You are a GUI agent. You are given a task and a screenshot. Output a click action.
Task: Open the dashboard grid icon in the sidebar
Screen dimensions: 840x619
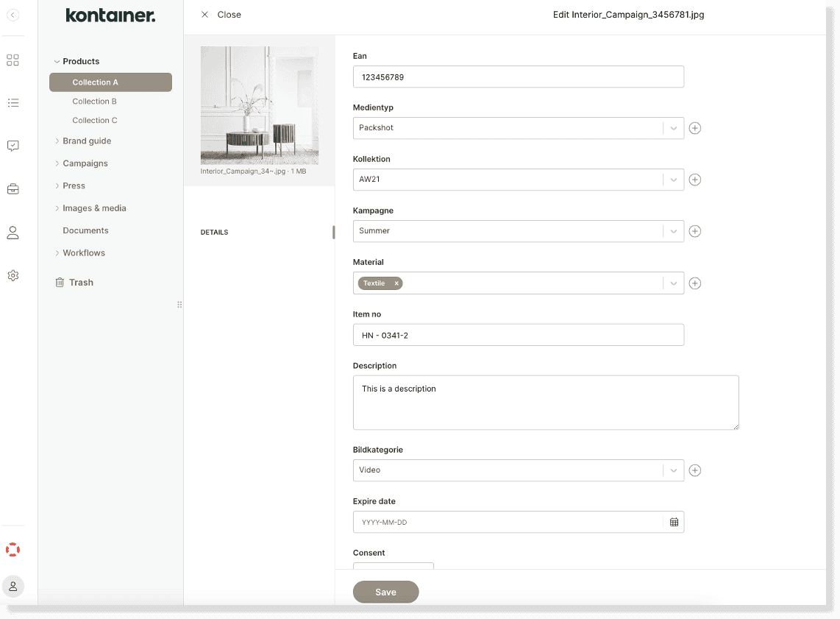pos(13,60)
